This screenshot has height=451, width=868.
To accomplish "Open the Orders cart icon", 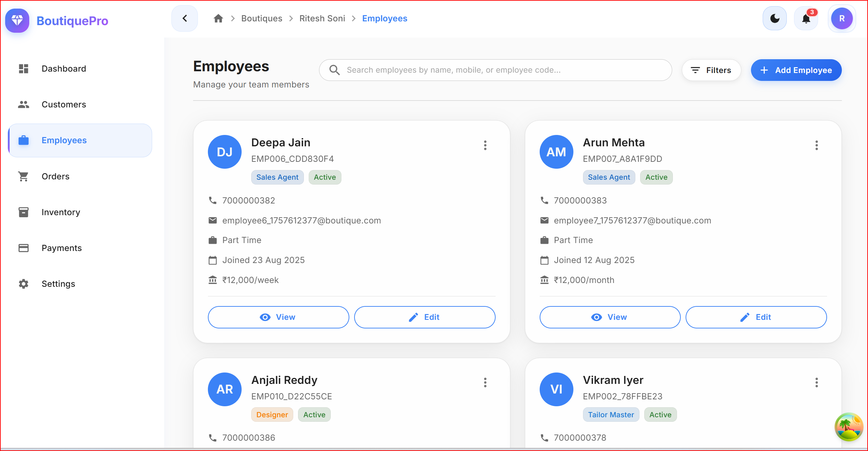I will [23, 176].
